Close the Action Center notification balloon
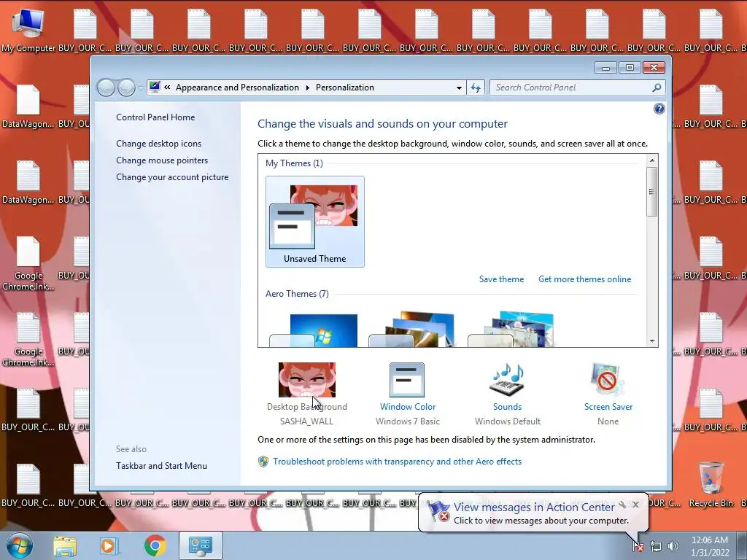The height and width of the screenshot is (560, 747). 635,505
